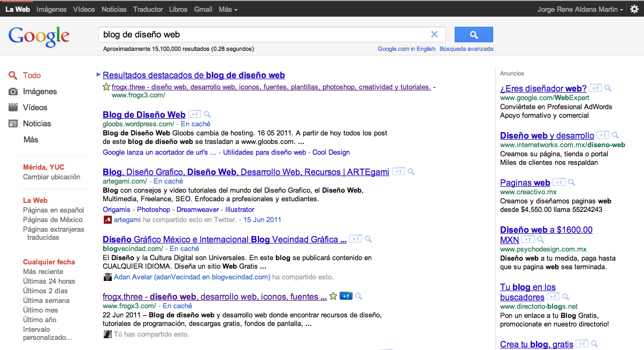Image resolution: width=644 pixels, height=350 pixels.
Task: Open the 15 Jun 2011 Twitter share link
Action: click(262, 219)
